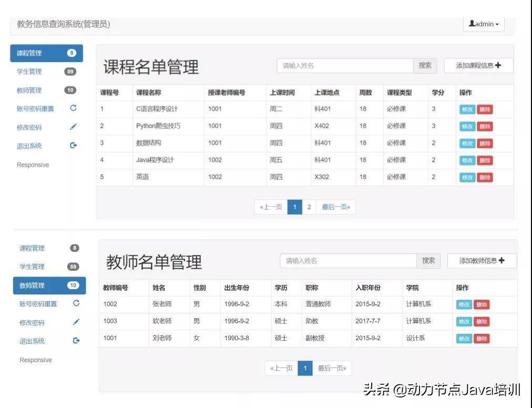Click 删除 for teacher 张老师

(x=483, y=304)
